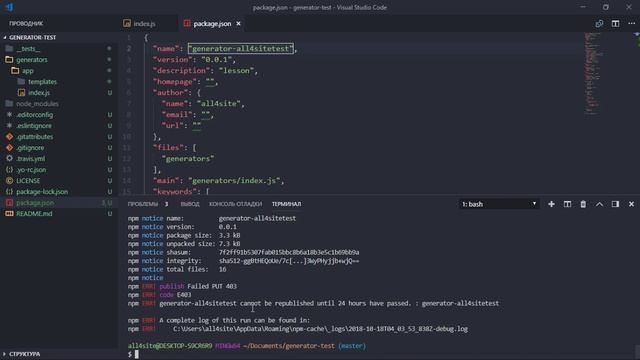Screen dimensions: 640x360
Task: Close the package.json tab
Action: (x=238, y=24)
